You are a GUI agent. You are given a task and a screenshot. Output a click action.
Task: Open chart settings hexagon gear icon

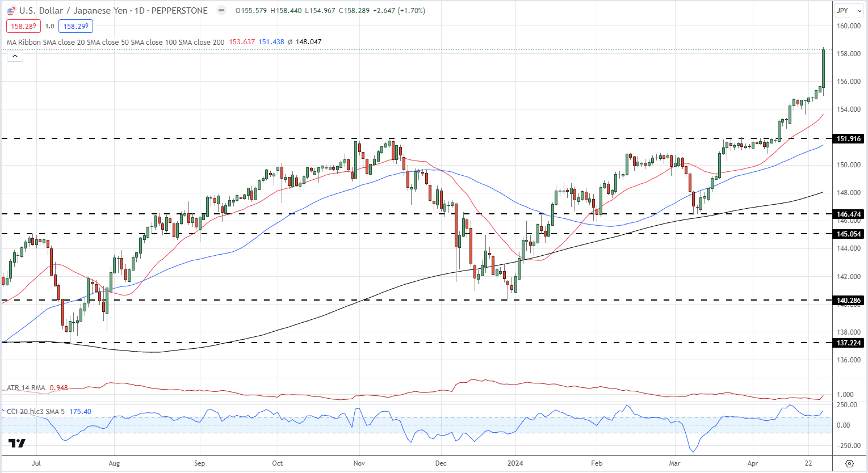point(849,463)
